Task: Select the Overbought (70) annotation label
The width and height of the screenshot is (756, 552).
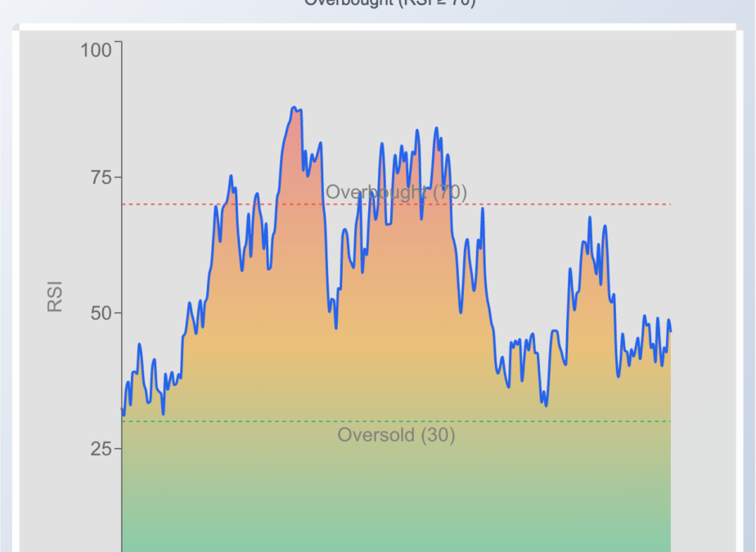Action: coord(396,192)
